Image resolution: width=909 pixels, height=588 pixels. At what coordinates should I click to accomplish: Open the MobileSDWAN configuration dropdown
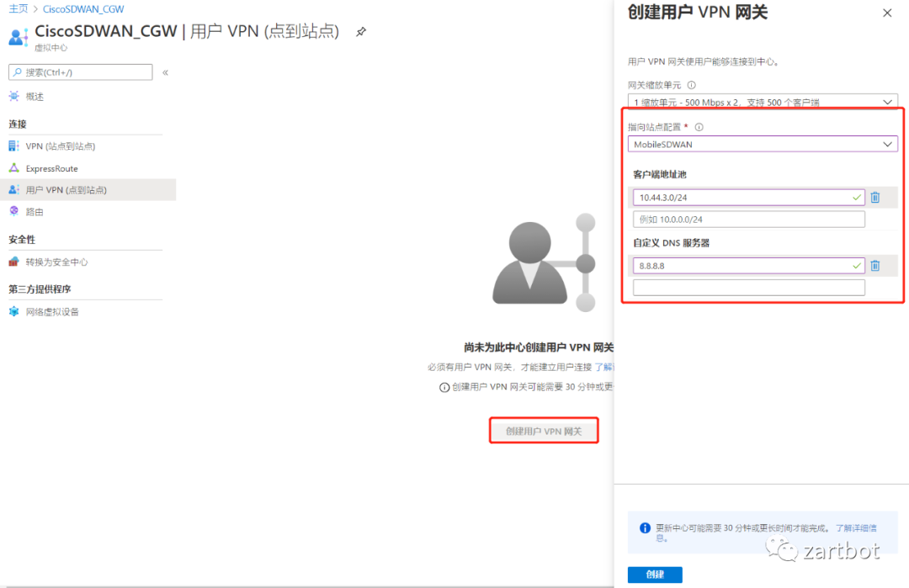[763, 144]
